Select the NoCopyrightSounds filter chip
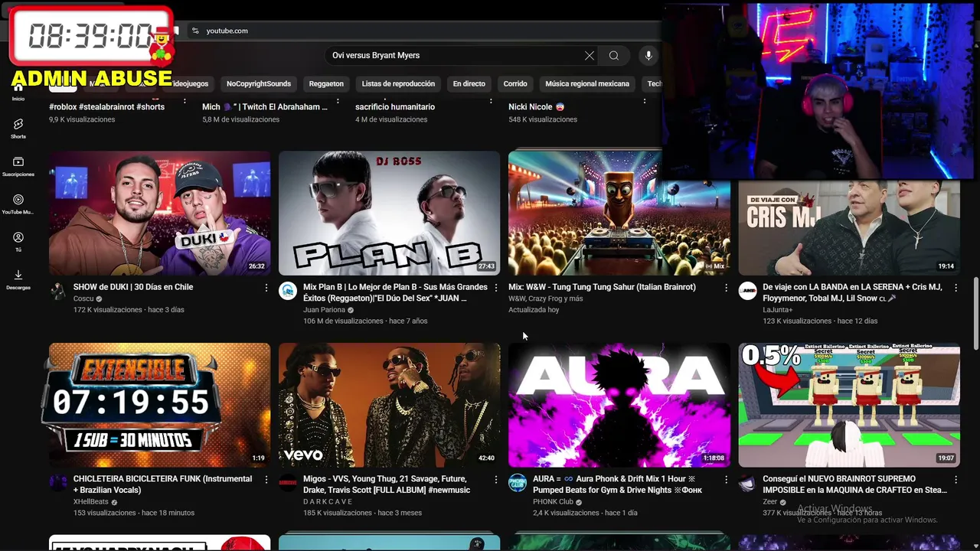Viewport: 980px width, 551px height. [259, 83]
